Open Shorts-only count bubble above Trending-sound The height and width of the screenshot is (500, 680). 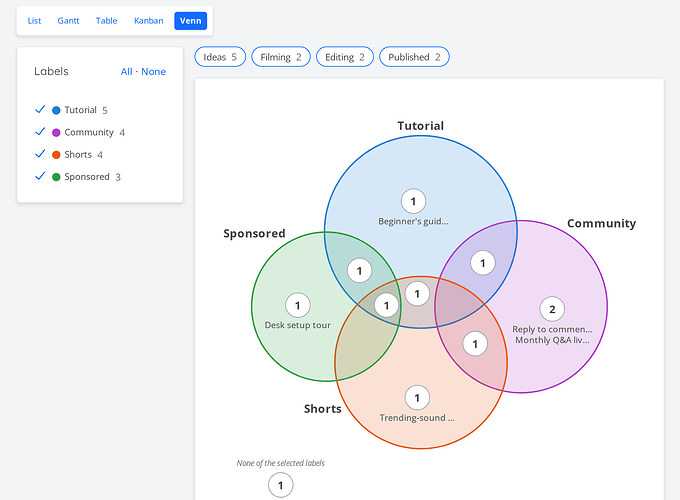pyautogui.click(x=417, y=398)
